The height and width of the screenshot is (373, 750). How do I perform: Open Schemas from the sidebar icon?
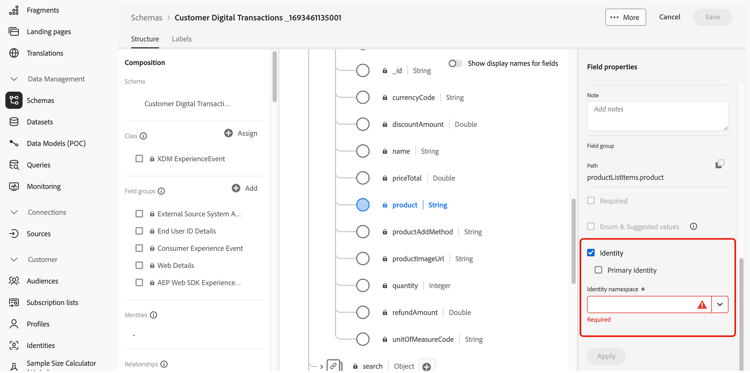[x=14, y=100]
